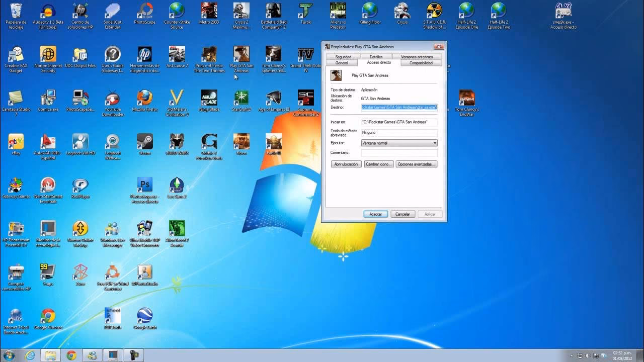Select the Audacity 1.3 Beta desktop icon
Viewport: 644px width, 362px height.
tap(48, 15)
